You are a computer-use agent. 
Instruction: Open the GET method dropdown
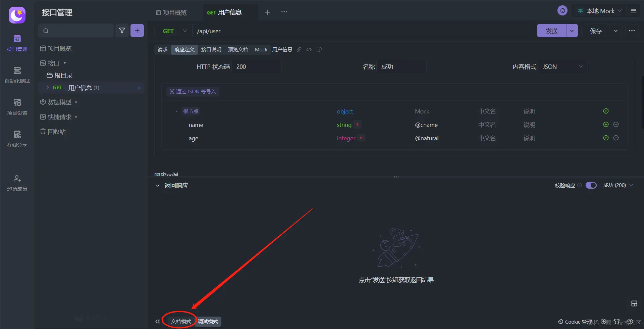click(173, 31)
